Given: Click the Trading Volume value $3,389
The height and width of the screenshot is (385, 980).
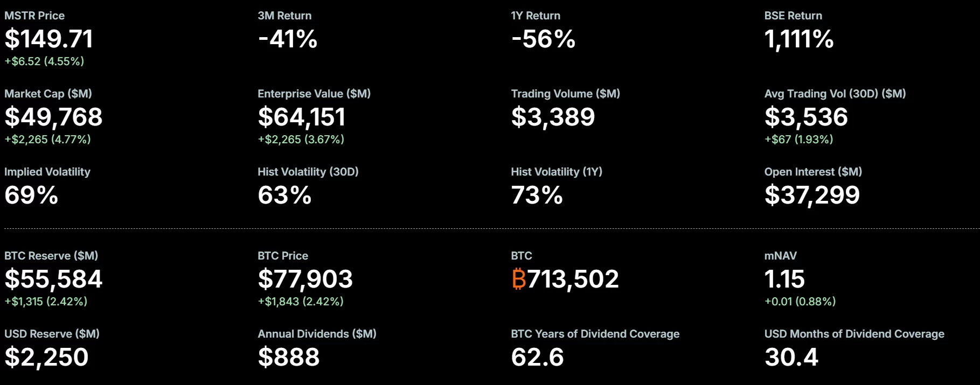Looking at the screenshot, I should click(x=553, y=117).
